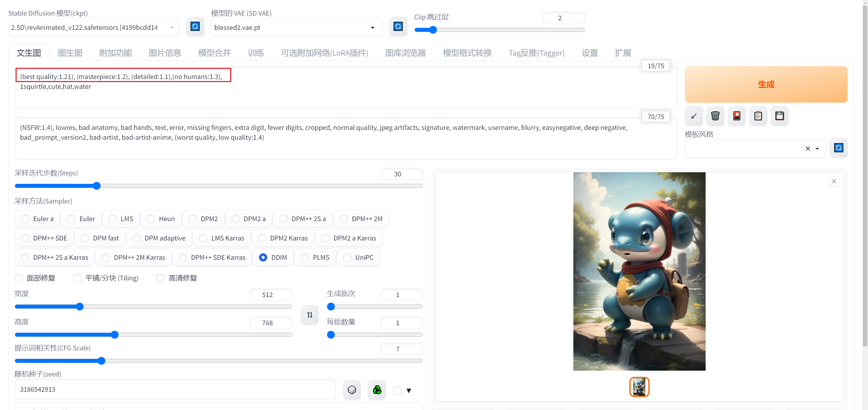The height and width of the screenshot is (410, 868).
Task: Click the CFG Scale value field
Action: [401, 349]
